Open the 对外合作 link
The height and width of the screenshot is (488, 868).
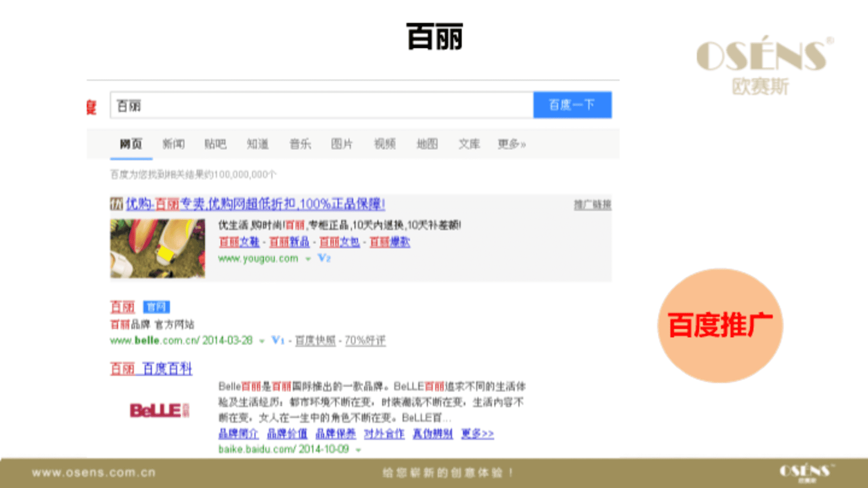click(384, 434)
